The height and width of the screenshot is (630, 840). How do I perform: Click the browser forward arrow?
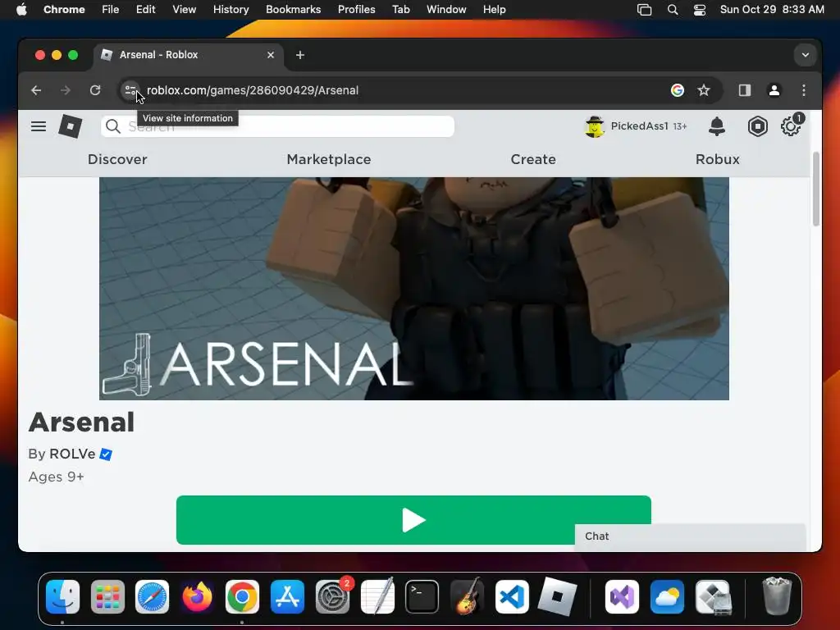tap(66, 90)
